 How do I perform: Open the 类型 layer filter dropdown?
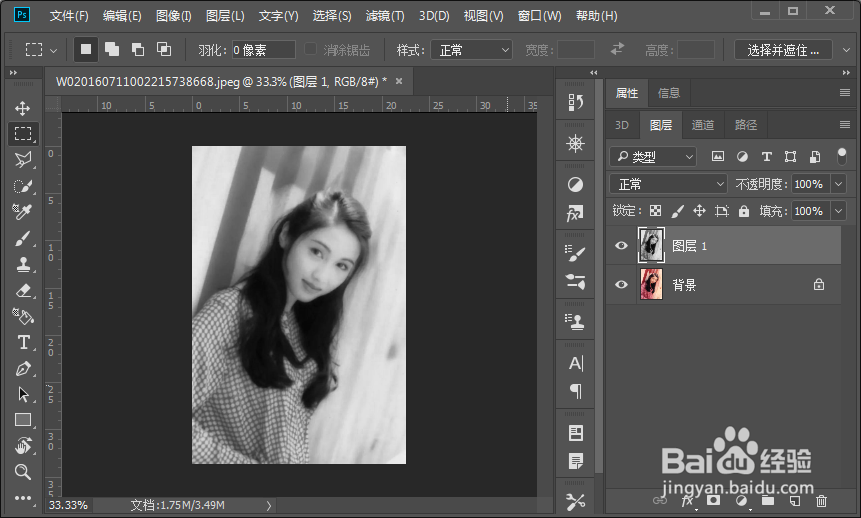[x=653, y=157]
